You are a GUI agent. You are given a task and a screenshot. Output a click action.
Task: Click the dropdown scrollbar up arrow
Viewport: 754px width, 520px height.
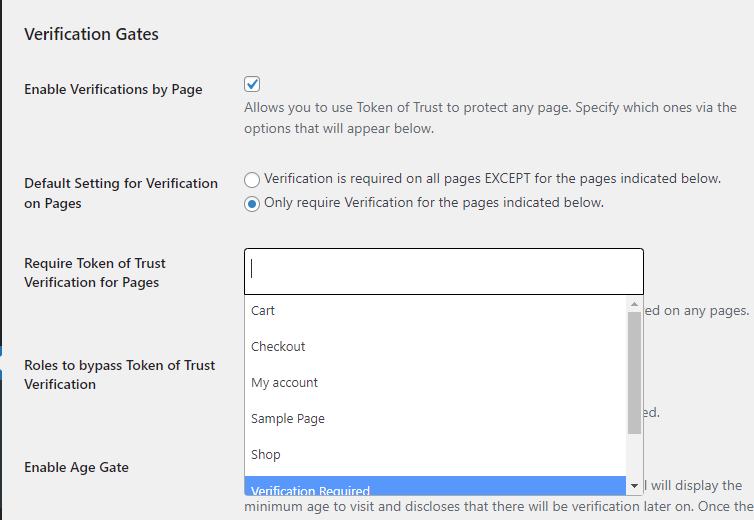(634, 303)
